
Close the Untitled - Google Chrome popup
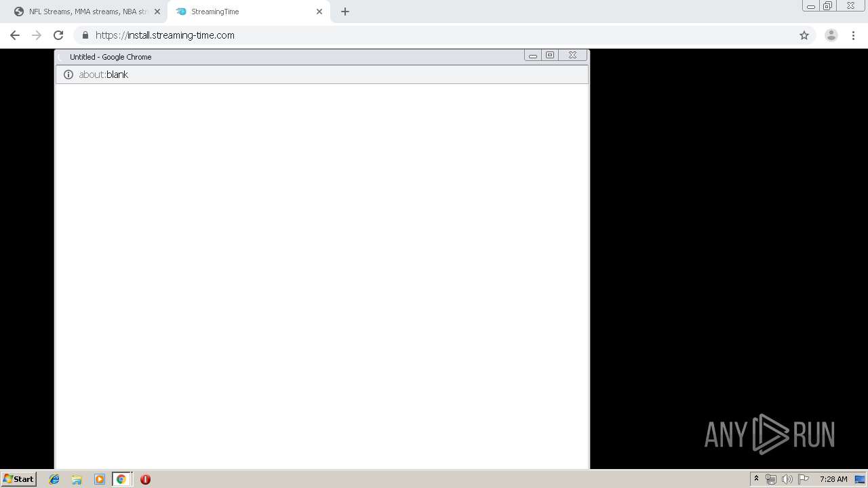coord(572,56)
